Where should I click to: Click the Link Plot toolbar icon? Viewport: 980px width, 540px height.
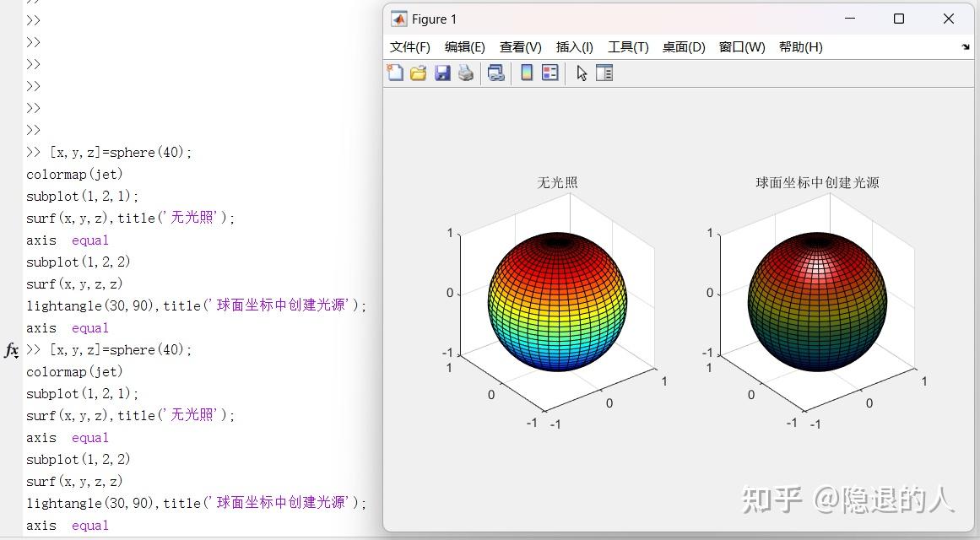pos(495,73)
